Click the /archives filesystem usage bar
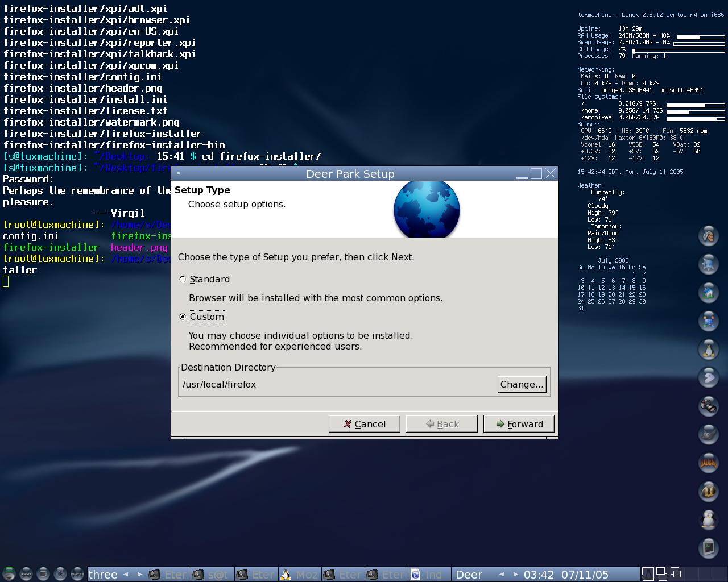Image resolution: width=728 pixels, height=582 pixels. click(696, 119)
